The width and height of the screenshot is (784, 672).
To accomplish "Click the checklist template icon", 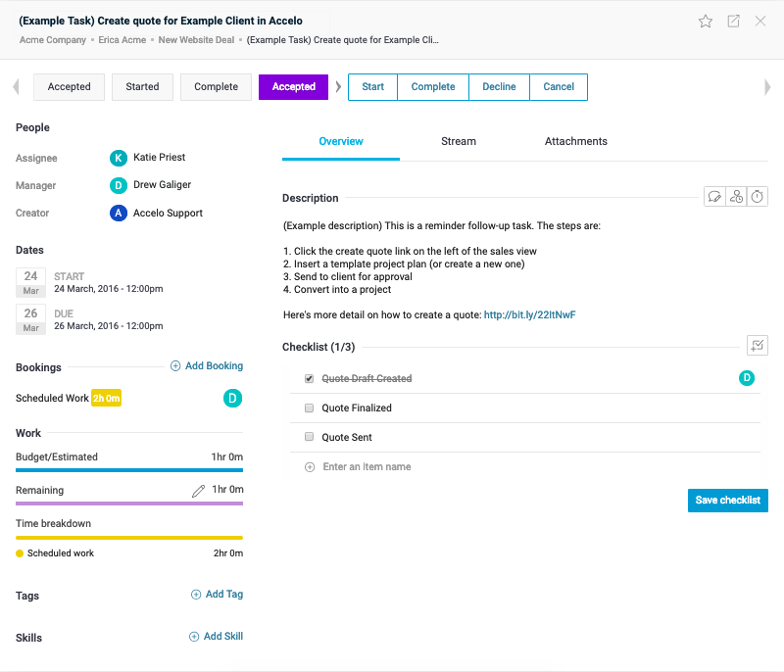I will pyautogui.click(x=758, y=346).
